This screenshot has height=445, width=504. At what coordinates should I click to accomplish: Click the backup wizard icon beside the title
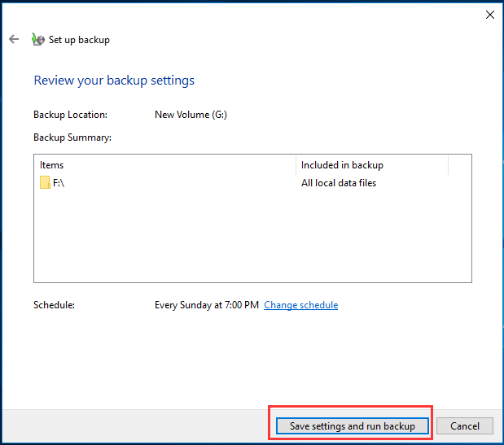pyautogui.click(x=37, y=39)
